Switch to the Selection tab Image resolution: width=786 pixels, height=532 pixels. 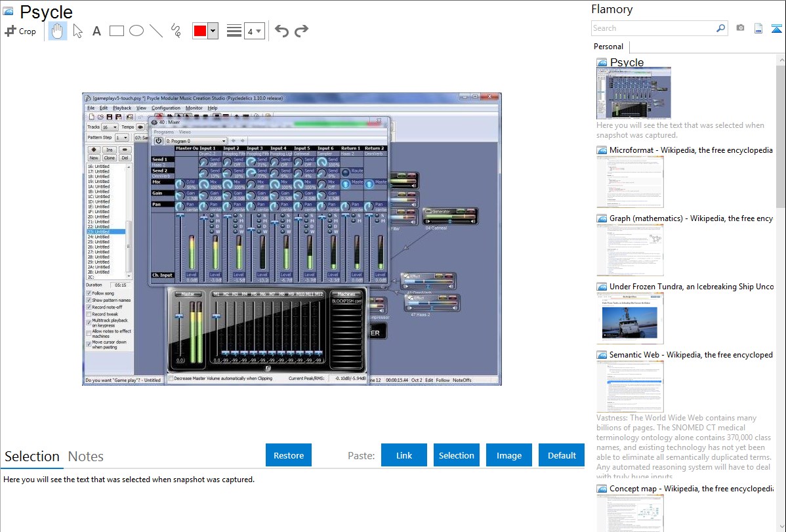coord(32,457)
